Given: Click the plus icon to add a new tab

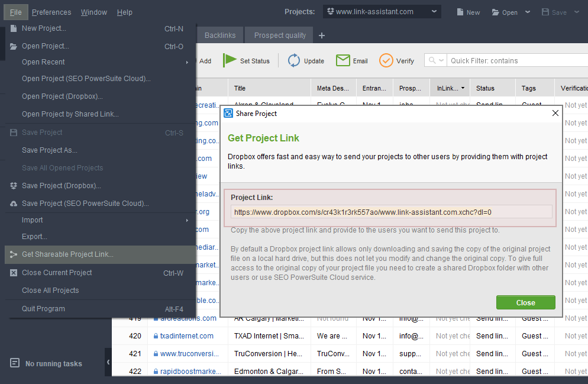Looking at the screenshot, I should pyautogui.click(x=321, y=36).
